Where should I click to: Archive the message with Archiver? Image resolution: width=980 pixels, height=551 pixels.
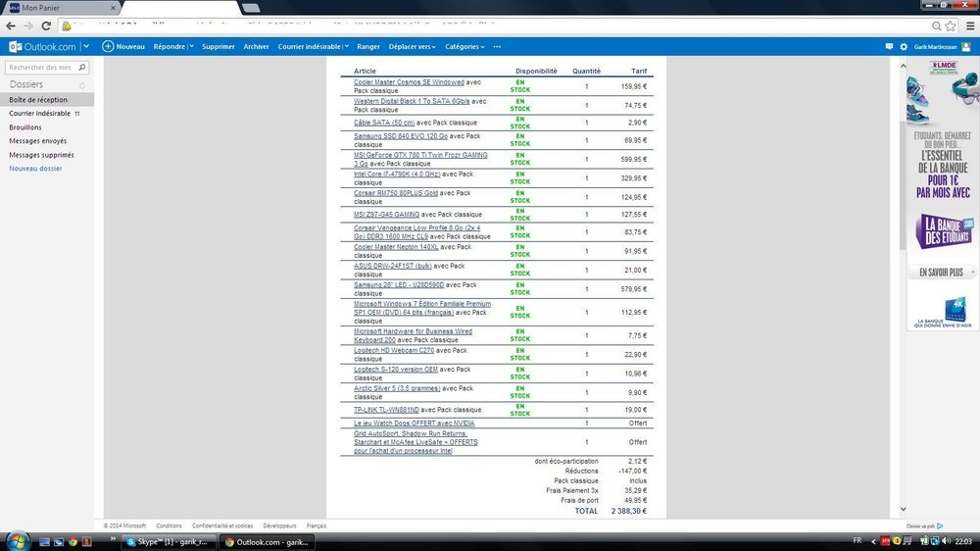click(x=256, y=46)
